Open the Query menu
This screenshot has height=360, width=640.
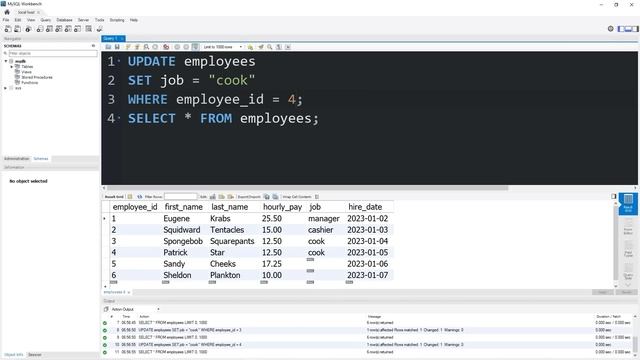coord(46,20)
